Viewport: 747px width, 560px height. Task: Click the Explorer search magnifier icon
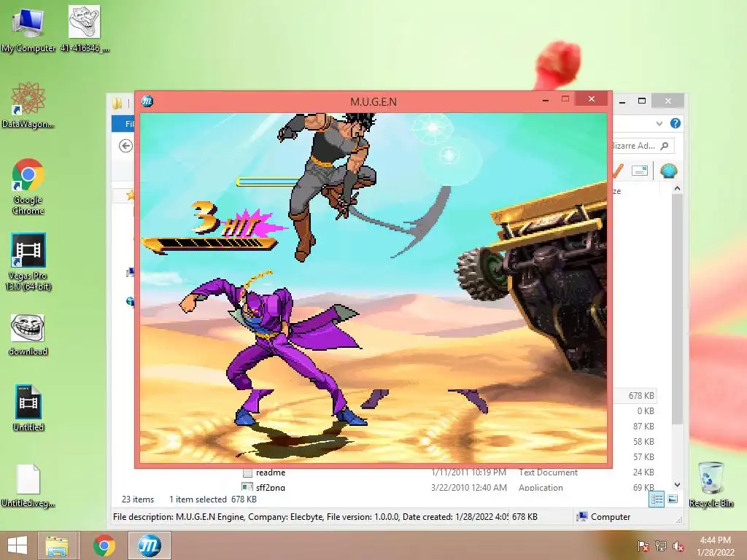click(x=665, y=146)
